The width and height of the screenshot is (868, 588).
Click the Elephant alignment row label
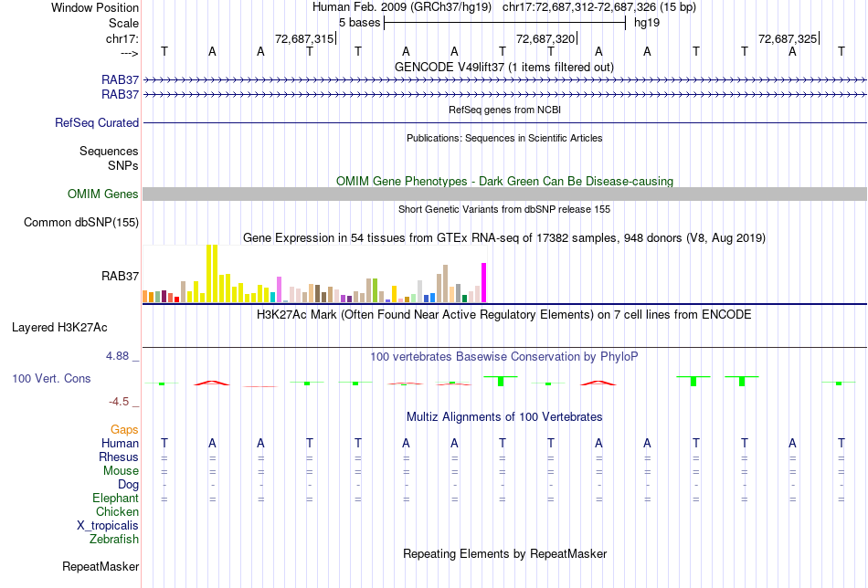tap(116, 498)
